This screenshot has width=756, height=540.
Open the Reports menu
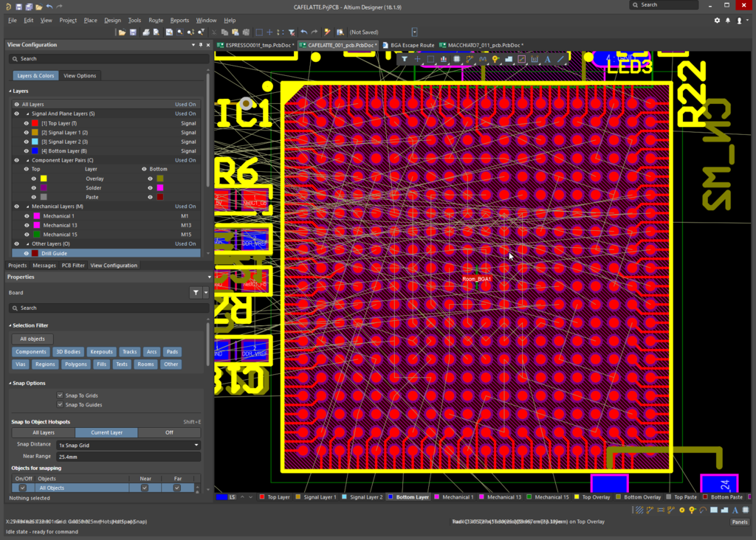179,20
